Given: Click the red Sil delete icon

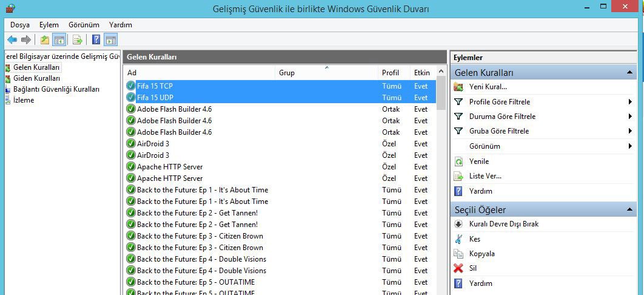Looking at the screenshot, I should coord(458,268).
